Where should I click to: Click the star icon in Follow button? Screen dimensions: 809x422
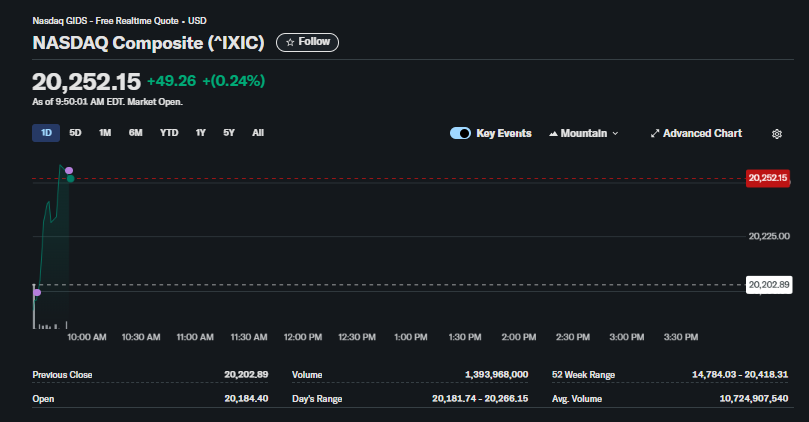[290, 42]
